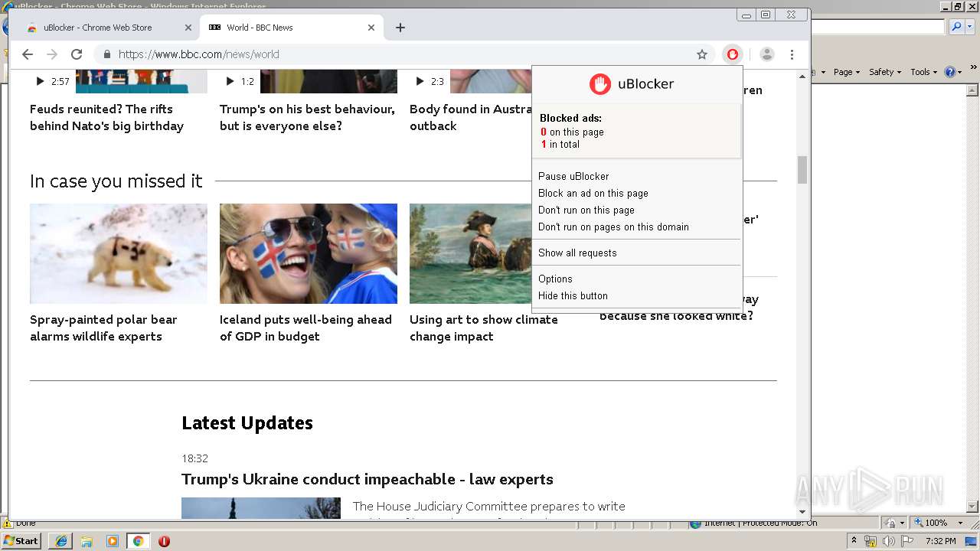This screenshot has width=980, height=551.
Task: Click the red uBlocker taskbar icon
Action: tap(164, 541)
